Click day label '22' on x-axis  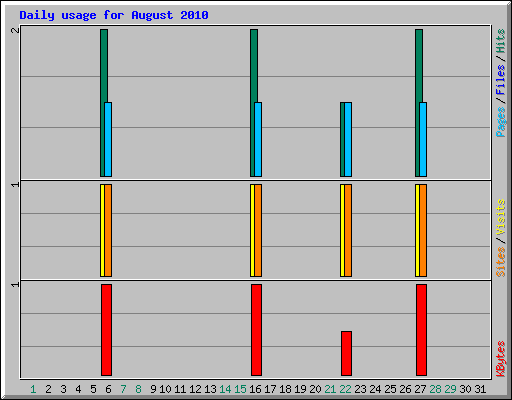pos(345,389)
